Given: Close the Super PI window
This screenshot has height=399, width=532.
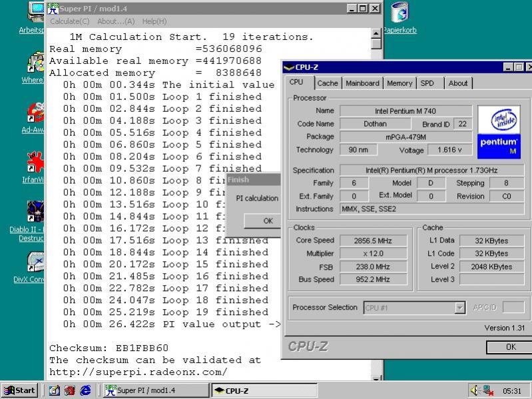Looking at the screenshot, I should pos(375,9).
